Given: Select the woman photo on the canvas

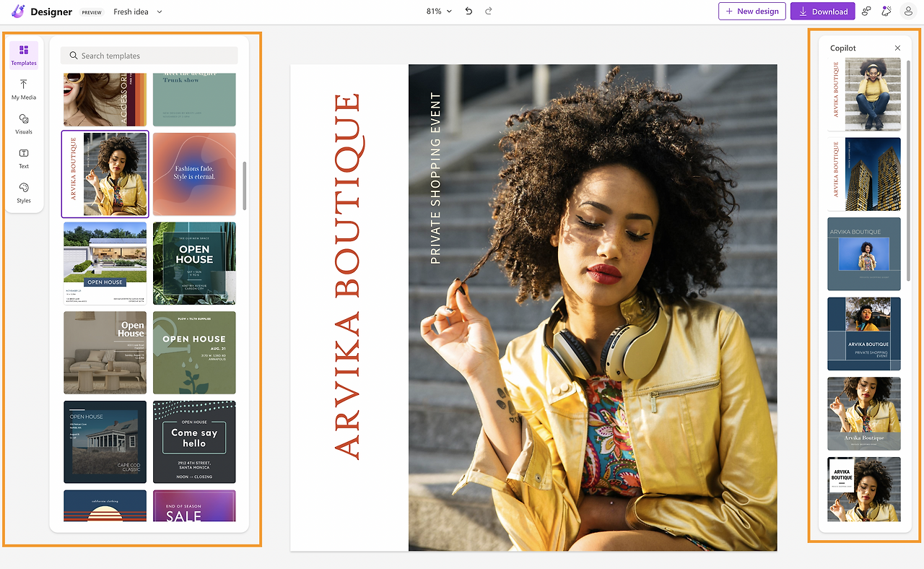Looking at the screenshot, I should pos(593,308).
